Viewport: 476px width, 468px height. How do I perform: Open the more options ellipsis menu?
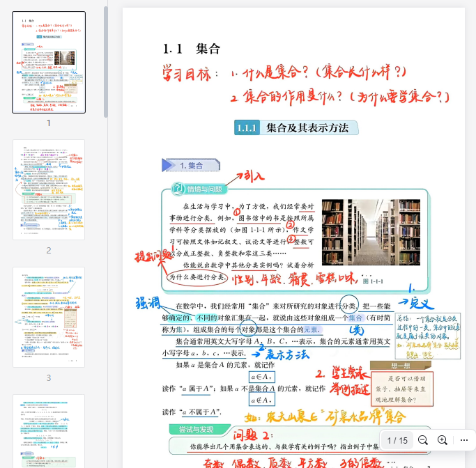(464, 440)
